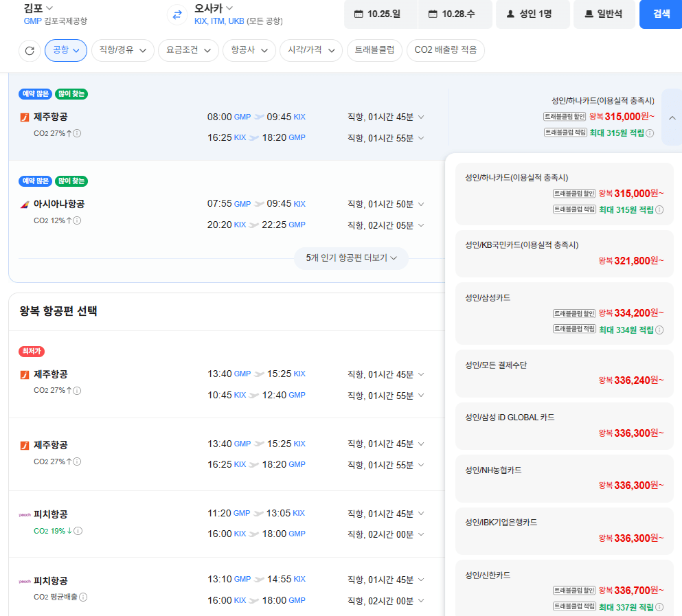Click CO2 평균배출 info icon for 피치항공
The height and width of the screenshot is (616, 682).
[83, 597]
